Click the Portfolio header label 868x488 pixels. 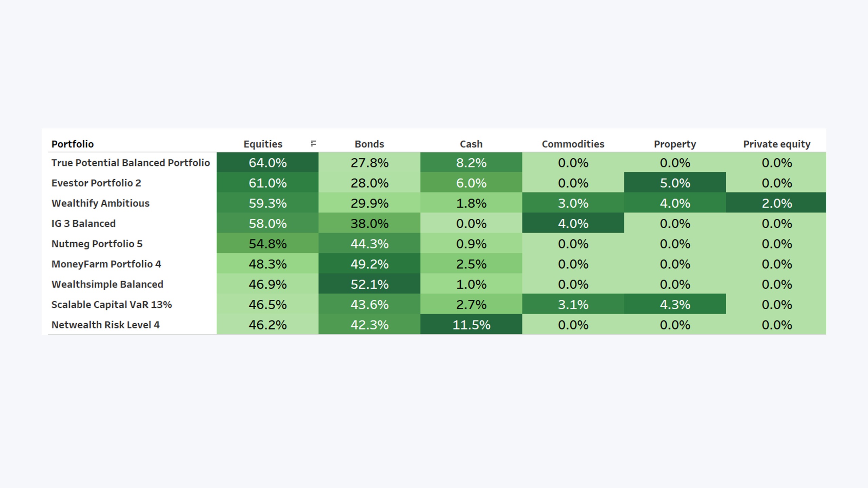click(x=73, y=144)
